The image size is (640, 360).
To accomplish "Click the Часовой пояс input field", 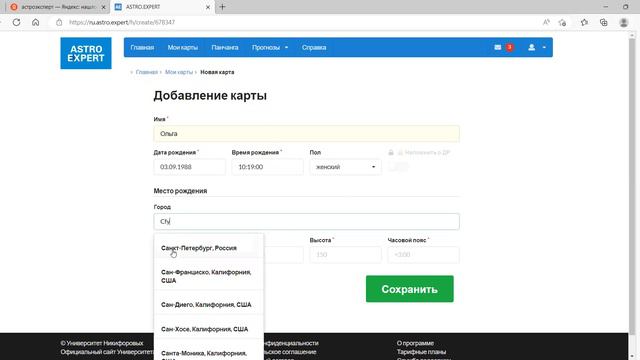I will pos(423,255).
